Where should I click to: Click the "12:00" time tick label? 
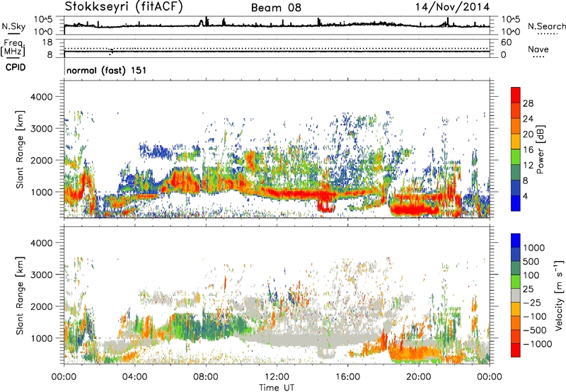tap(277, 377)
